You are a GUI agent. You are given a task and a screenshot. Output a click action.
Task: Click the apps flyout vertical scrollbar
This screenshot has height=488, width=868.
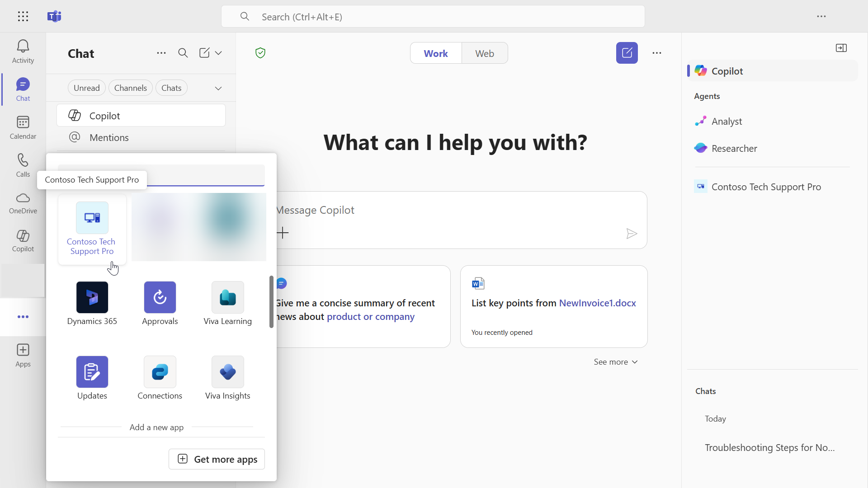tap(271, 301)
